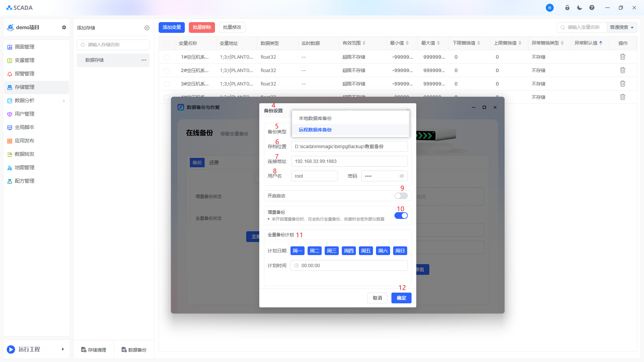
Task: Toggle the password visibility eye icon
Action: click(x=401, y=176)
